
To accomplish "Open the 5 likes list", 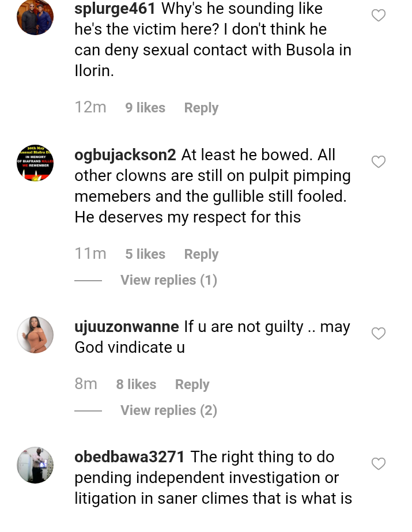I will coord(145,254).
